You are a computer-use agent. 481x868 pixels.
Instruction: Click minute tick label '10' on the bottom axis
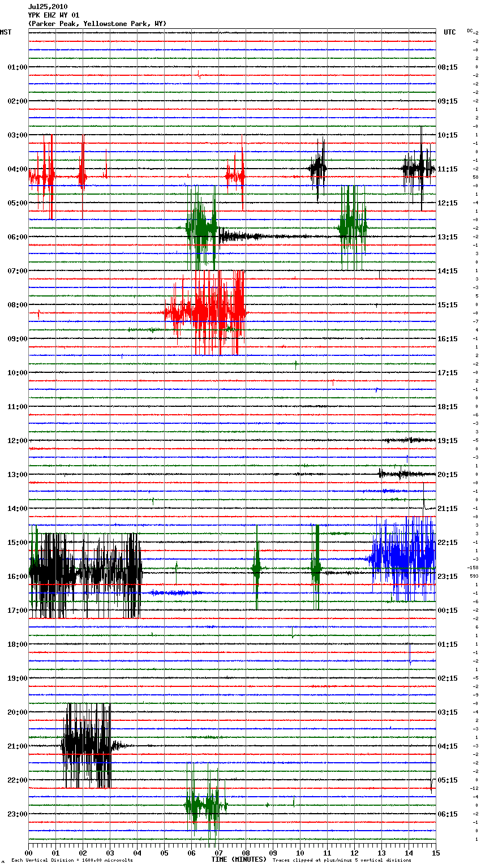(x=300, y=853)
